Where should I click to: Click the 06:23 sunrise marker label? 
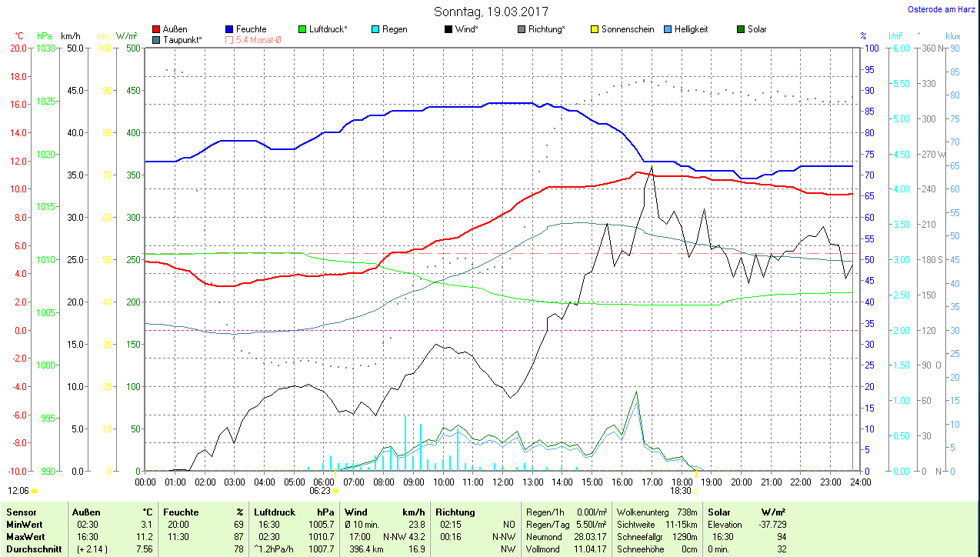click(x=320, y=490)
